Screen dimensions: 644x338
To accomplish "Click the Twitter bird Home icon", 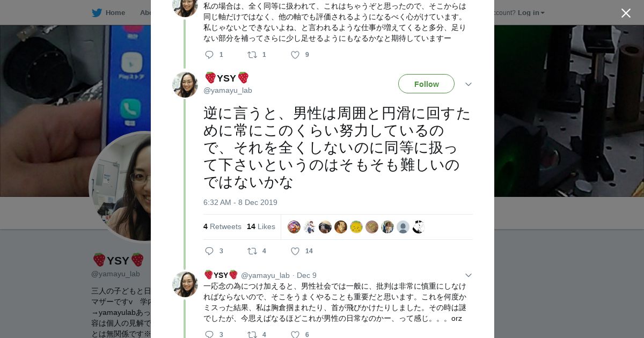I will click(x=97, y=13).
